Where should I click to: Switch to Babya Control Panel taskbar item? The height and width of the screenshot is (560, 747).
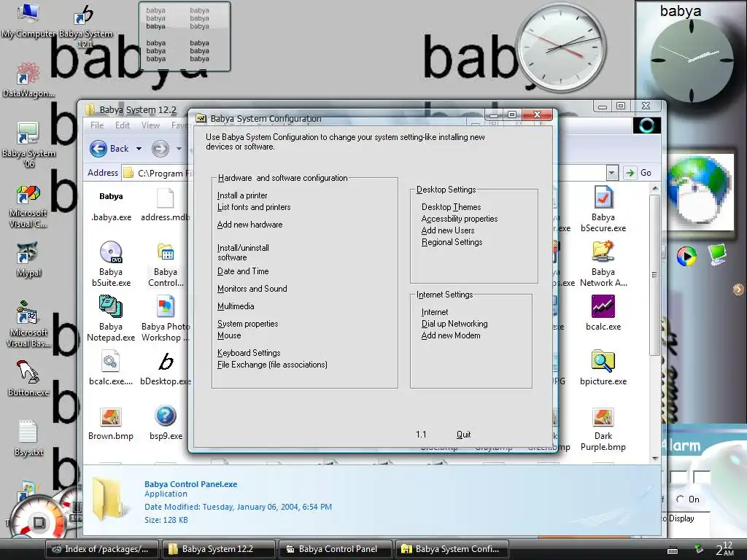(336, 549)
